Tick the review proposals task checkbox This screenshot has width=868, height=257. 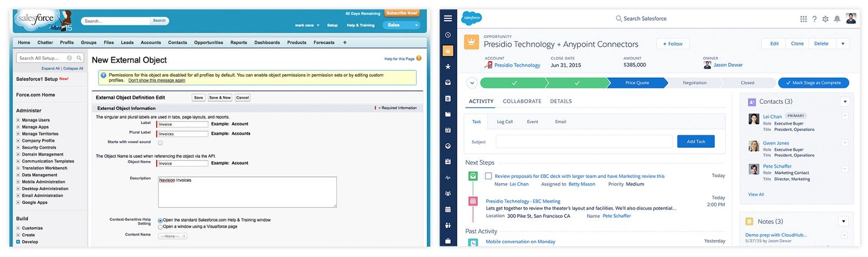[488, 176]
